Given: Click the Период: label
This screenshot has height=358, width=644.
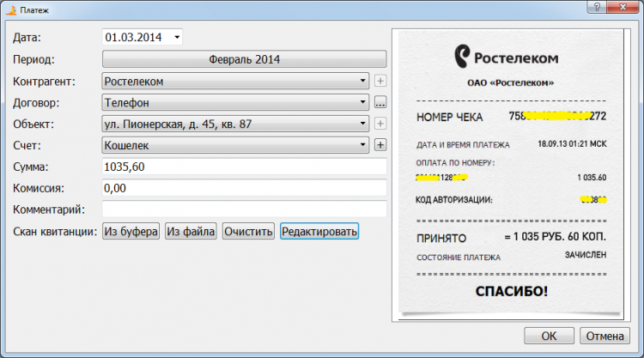Looking at the screenshot, I should 33,59.
